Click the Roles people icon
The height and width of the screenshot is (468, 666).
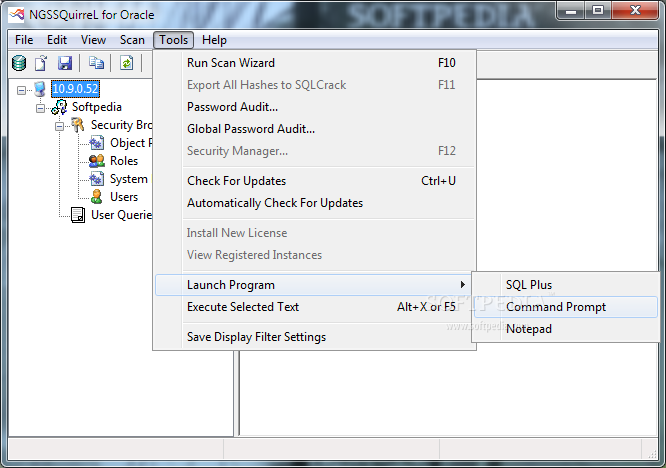96,161
